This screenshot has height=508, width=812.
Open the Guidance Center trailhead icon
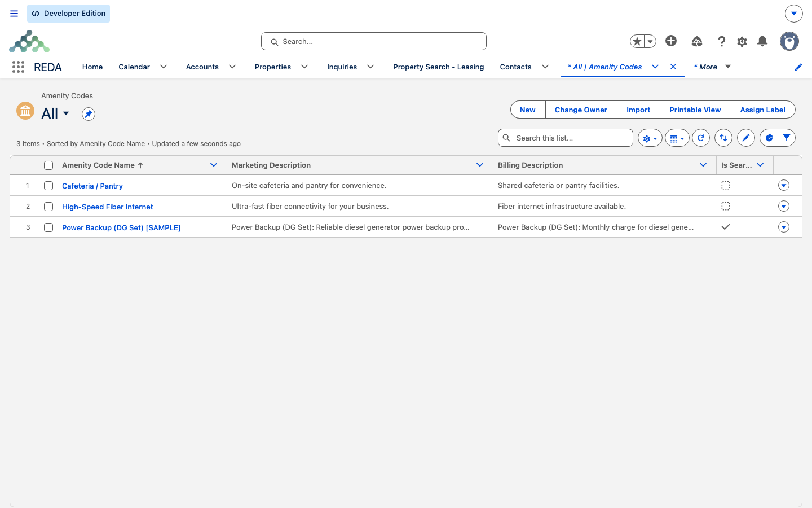click(697, 41)
